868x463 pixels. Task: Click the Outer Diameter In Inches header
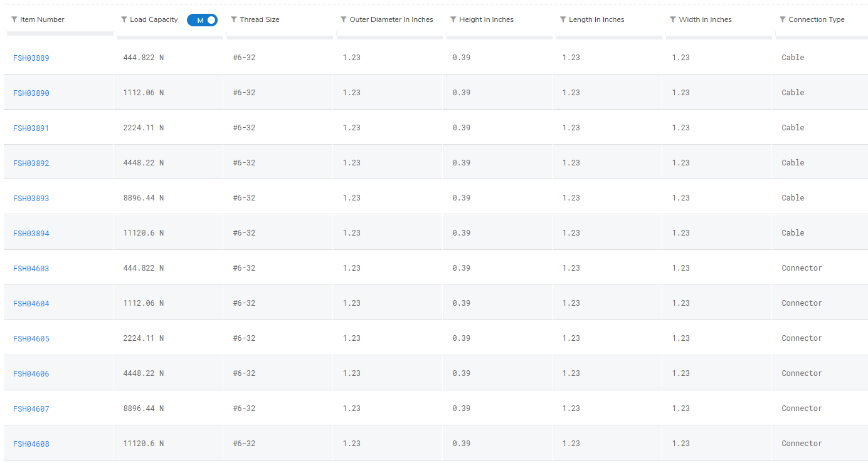point(391,19)
